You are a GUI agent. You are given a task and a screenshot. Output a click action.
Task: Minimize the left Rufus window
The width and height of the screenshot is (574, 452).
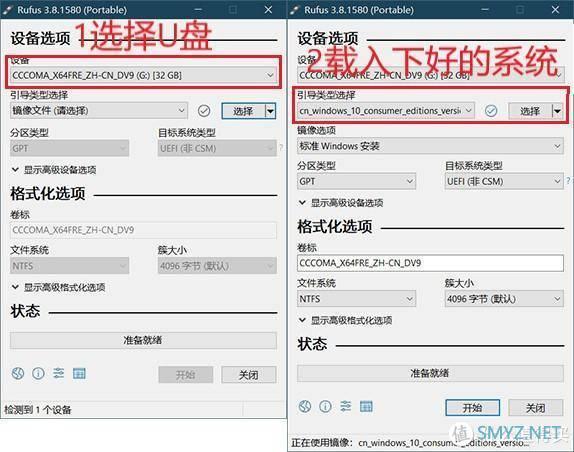[x=198, y=10]
